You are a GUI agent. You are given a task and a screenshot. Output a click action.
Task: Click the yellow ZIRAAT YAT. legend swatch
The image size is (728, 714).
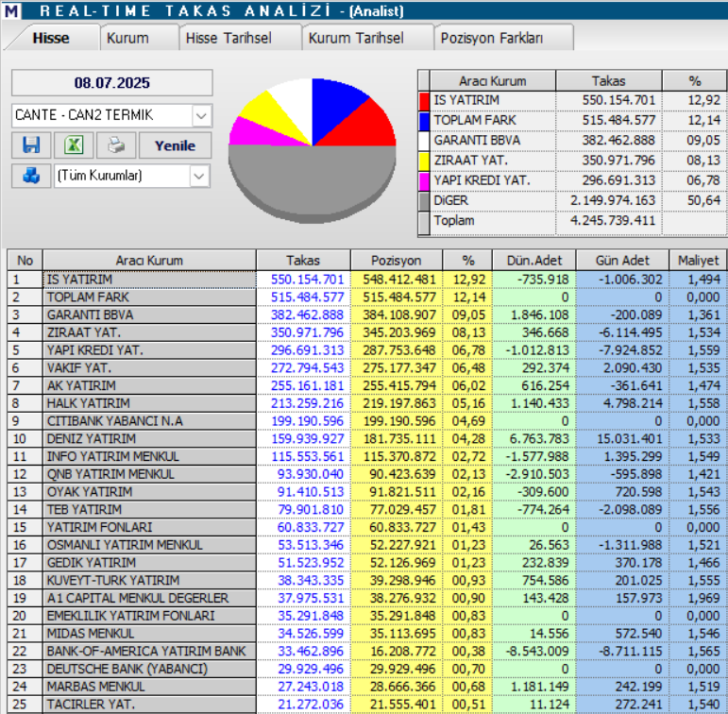point(424,161)
